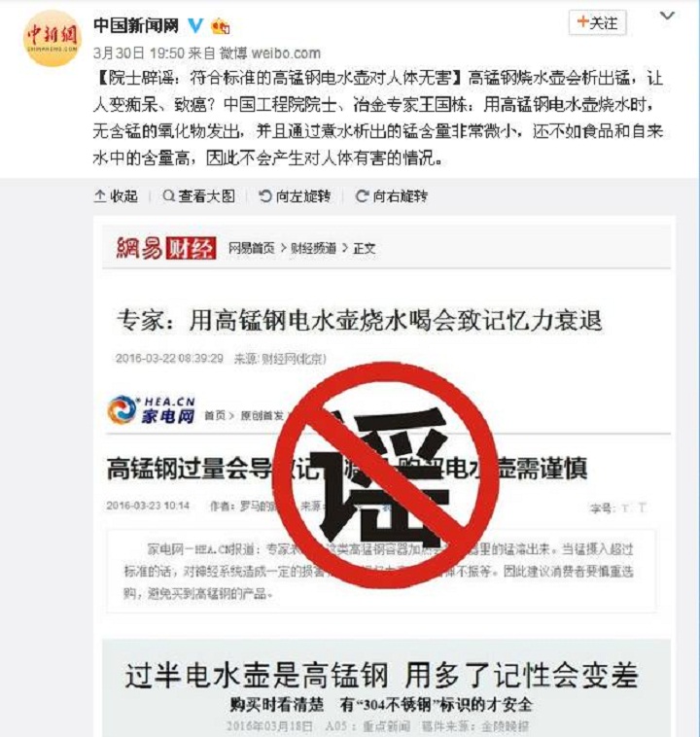Click the 家电网 HEA.CN logo

[x=151, y=410]
